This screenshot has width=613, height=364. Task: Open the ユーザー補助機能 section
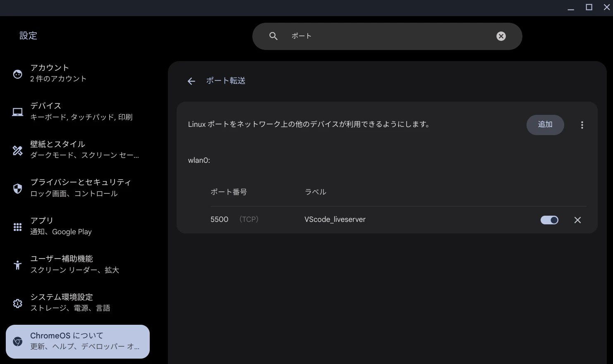tap(78, 264)
